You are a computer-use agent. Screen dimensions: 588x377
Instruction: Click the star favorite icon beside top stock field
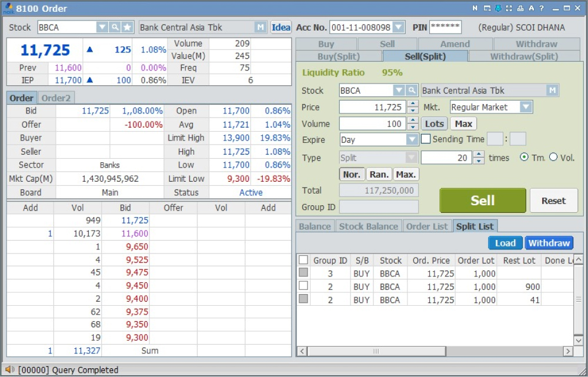[127, 27]
